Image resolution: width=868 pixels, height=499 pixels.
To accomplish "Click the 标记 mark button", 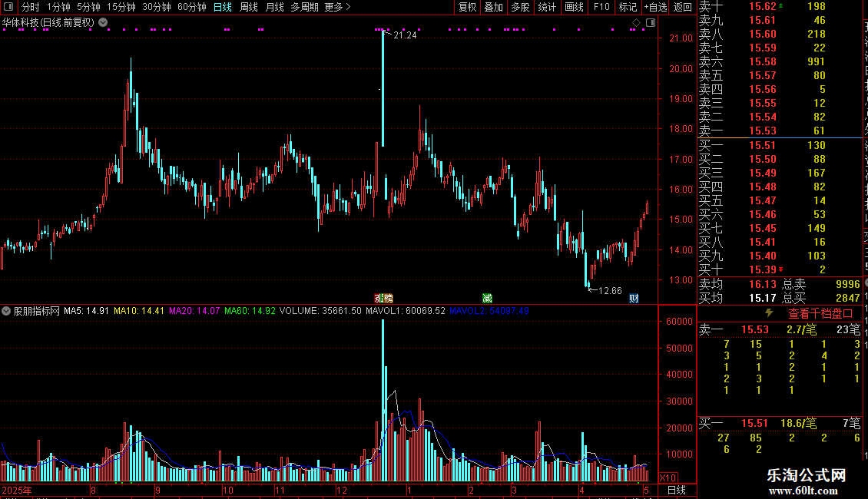I will tap(628, 7).
